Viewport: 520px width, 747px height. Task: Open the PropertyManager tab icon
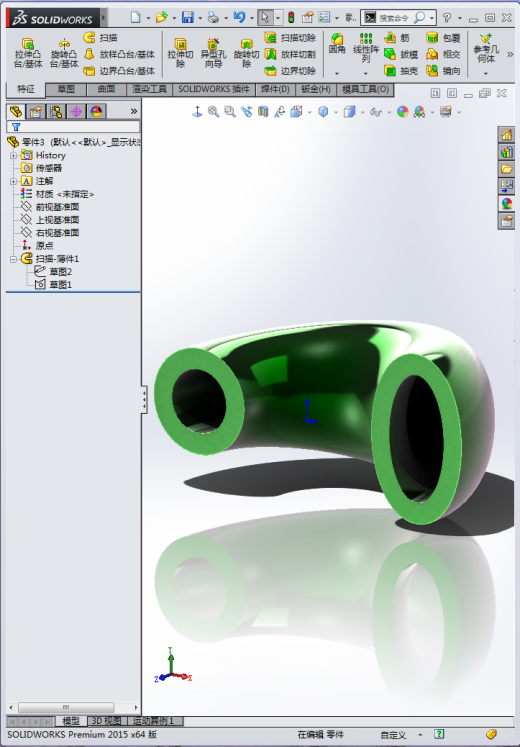click(x=36, y=111)
